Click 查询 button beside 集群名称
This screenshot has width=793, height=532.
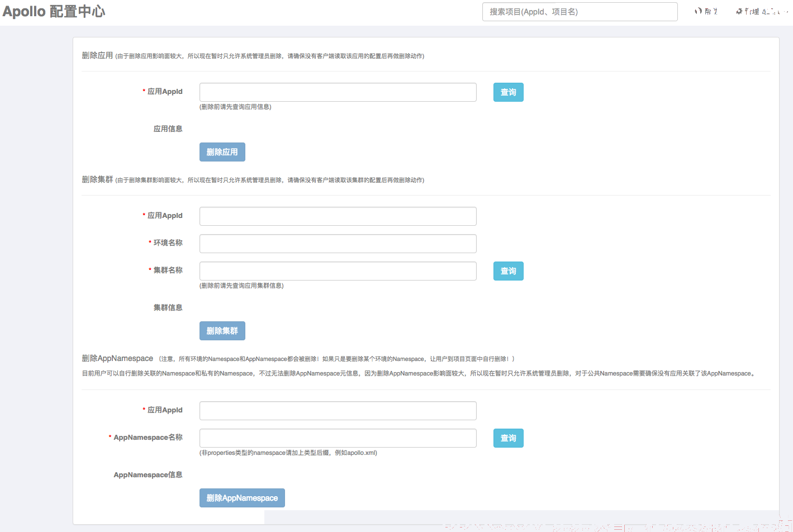(x=508, y=271)
